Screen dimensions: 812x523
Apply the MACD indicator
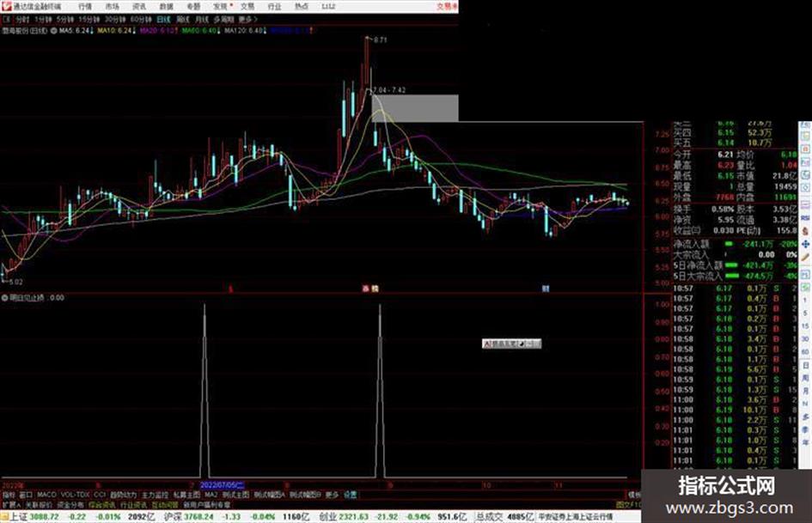46,495
